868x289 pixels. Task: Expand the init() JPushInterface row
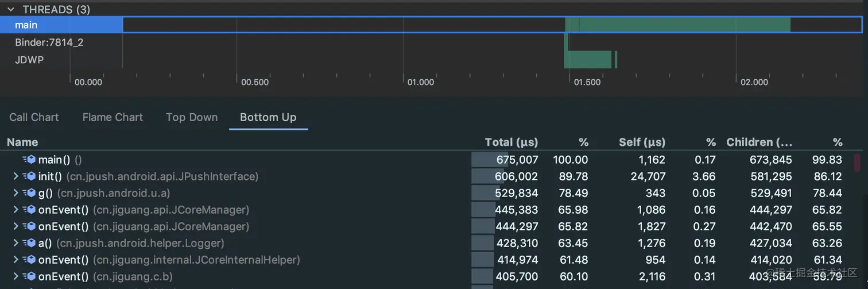point(15,176)
